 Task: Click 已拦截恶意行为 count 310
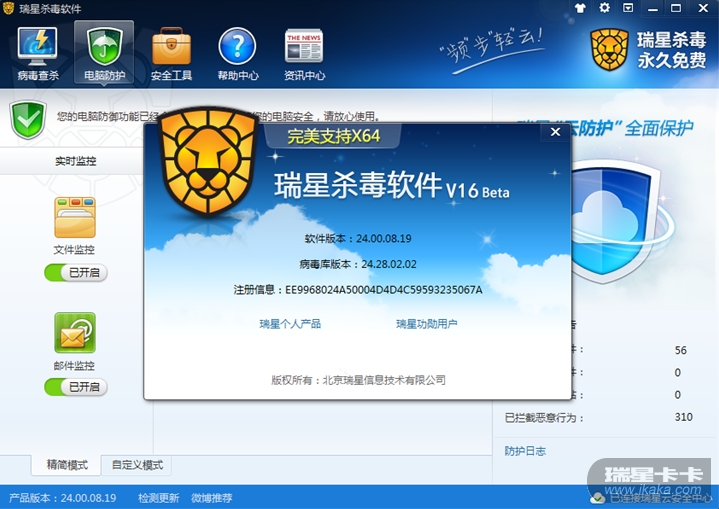pos(683,417)
